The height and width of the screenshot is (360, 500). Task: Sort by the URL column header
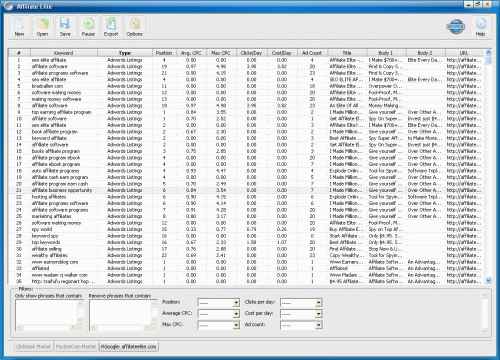(x=464, y=53)
